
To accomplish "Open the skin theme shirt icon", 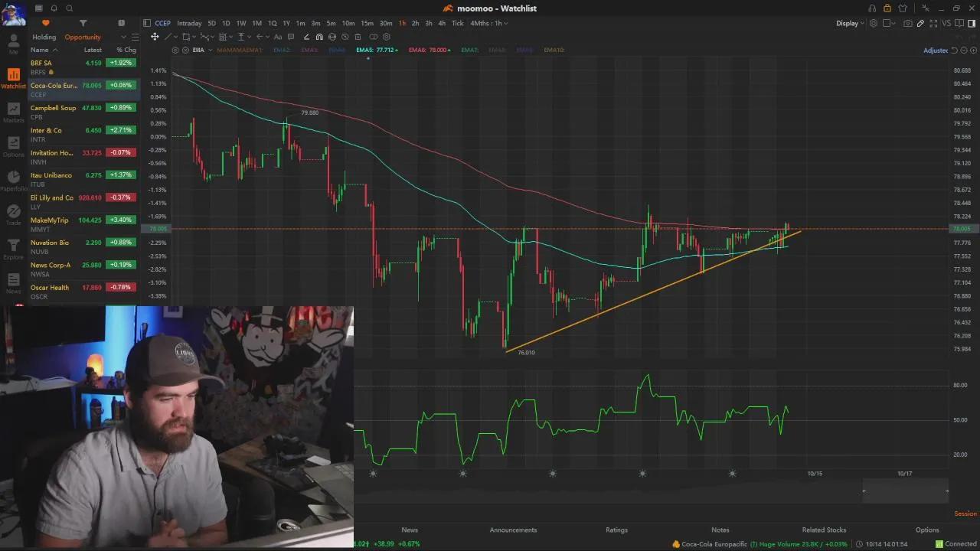I will 902,8.
